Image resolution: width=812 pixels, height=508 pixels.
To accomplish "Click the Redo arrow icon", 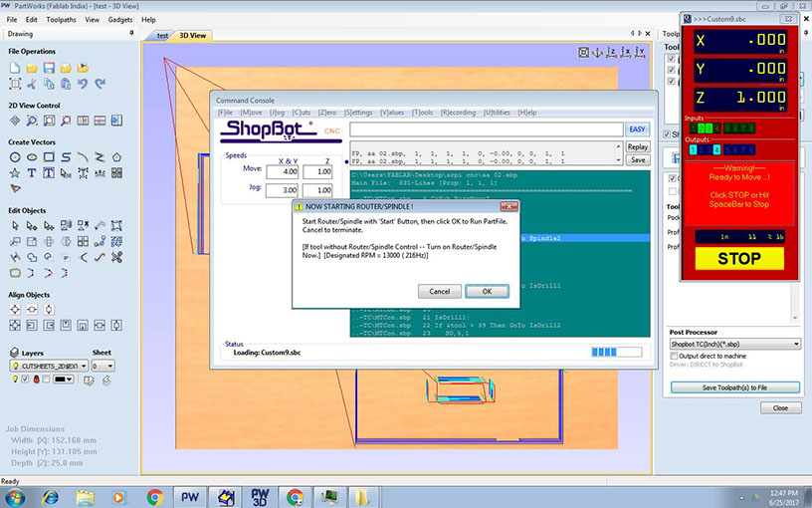I will [100, 84].
